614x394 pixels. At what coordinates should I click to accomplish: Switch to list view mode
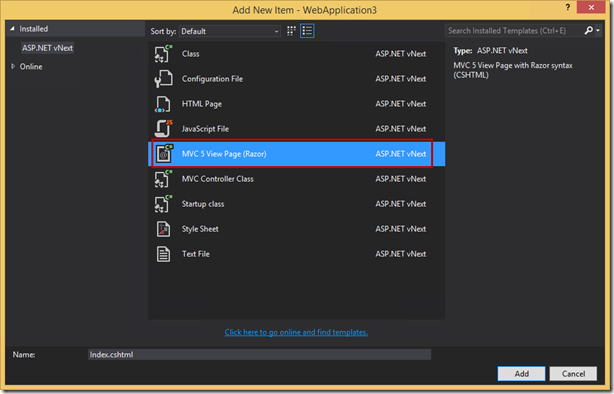point(307,31)
